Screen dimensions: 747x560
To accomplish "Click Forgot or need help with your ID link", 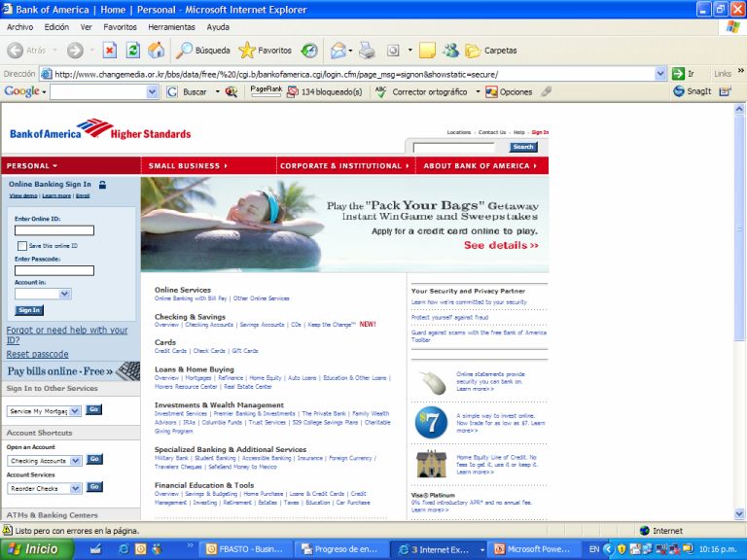I will (67, 334).
